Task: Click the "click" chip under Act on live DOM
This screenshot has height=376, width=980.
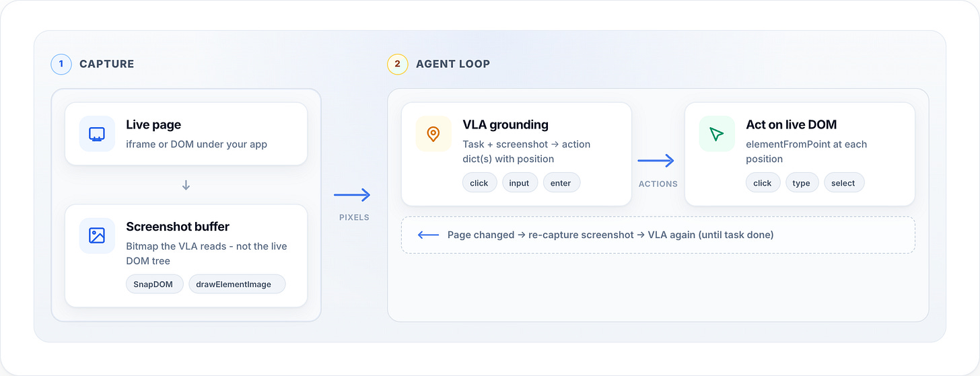Action: [x=763, y=183]
